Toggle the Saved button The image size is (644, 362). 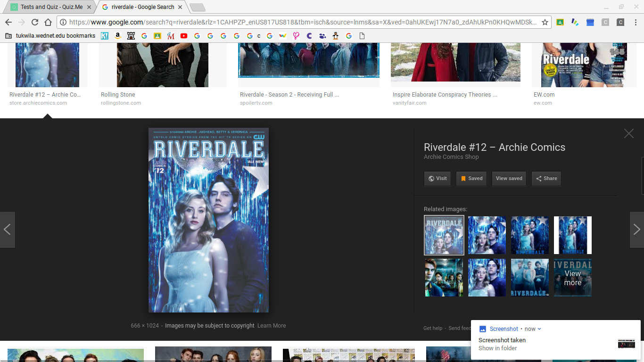click(471, 179)
